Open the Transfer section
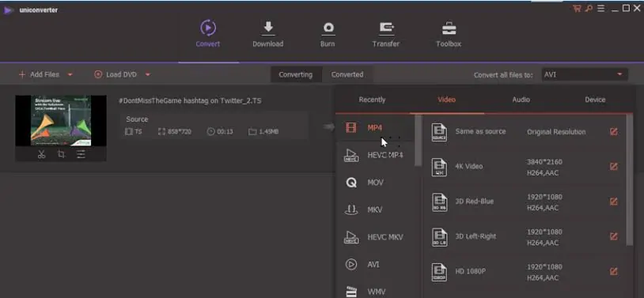Viewport: 644px width, 298px height. [385, 35]
